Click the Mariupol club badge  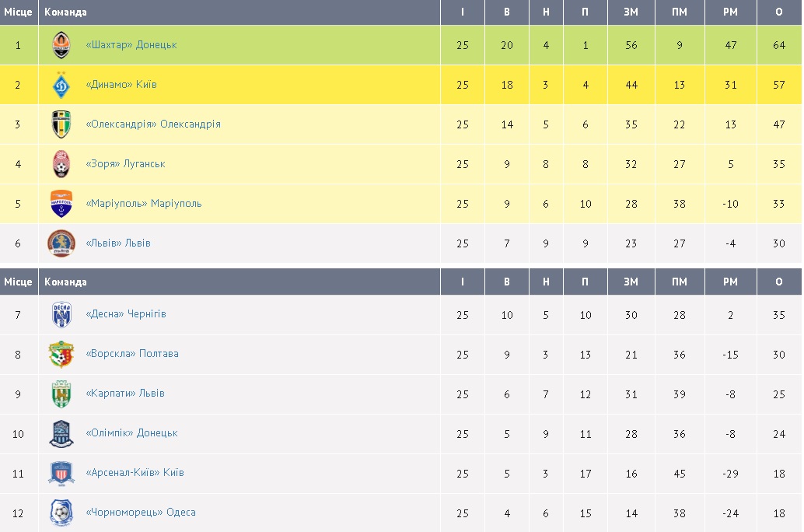61,204
